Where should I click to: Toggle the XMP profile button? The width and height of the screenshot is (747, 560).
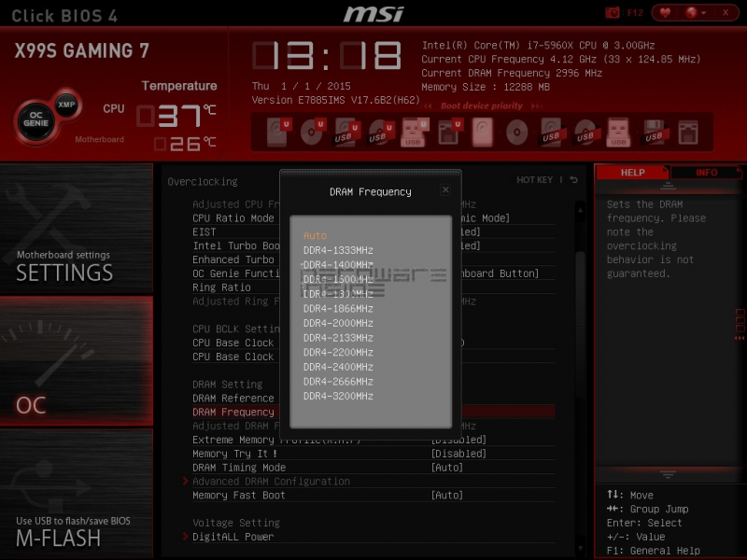(65, 103)
